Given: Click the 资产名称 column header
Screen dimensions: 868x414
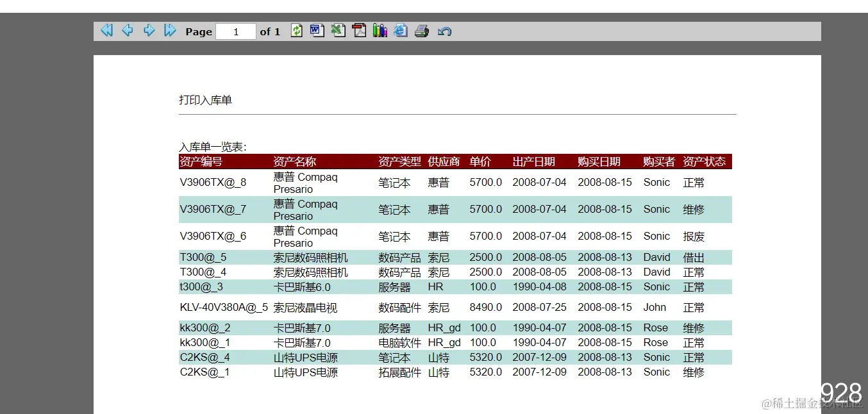Looking at the screenshot, I should coord(295,161).
